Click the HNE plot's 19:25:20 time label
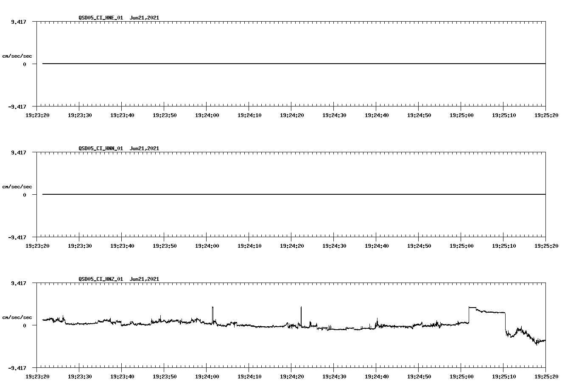This screenshot has height=392, width=576. pyautogui.click(x=546, y=115)
